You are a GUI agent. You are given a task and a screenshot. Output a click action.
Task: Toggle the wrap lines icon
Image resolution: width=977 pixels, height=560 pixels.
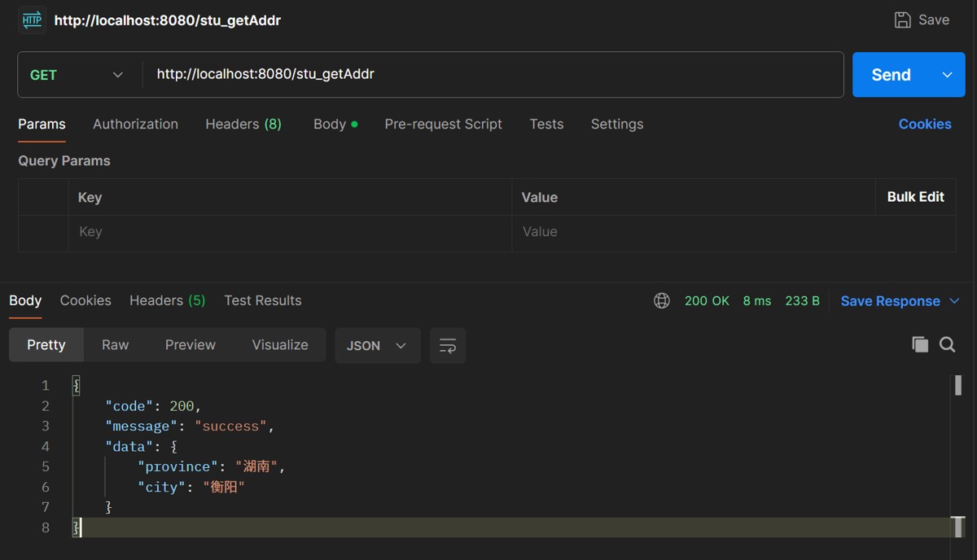[x=448, y=346]
